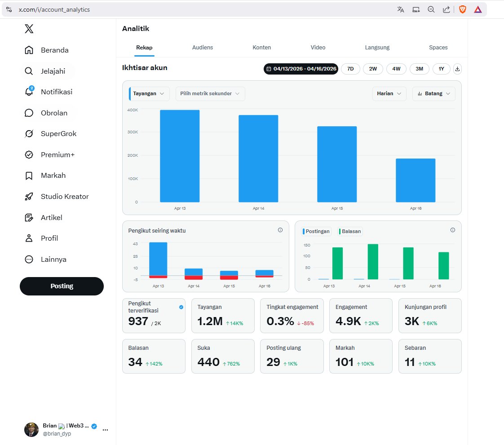Switch to the Konten tab

(261, 48)
